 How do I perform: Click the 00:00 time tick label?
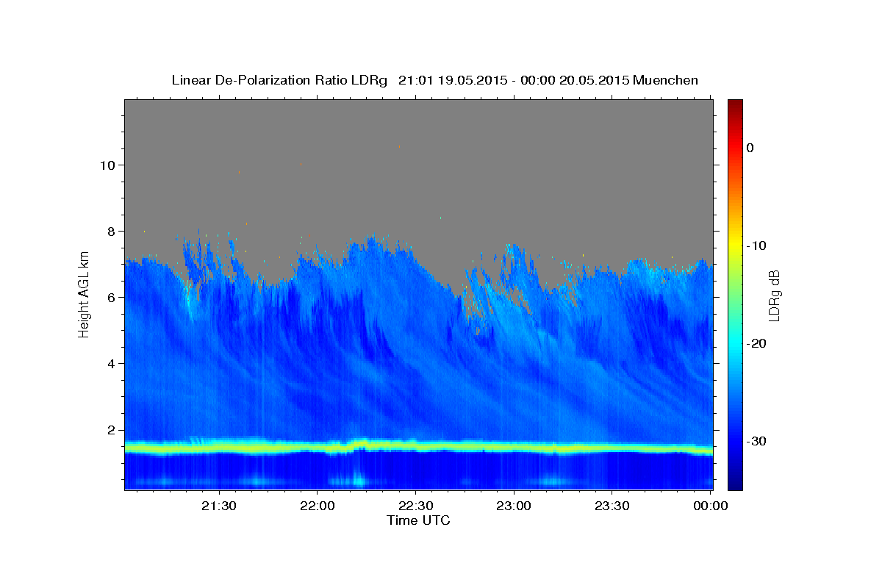710,506
